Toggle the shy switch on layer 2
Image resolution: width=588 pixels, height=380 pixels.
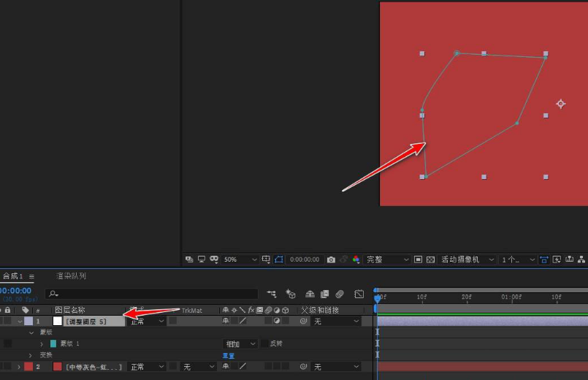coord(226,366)
